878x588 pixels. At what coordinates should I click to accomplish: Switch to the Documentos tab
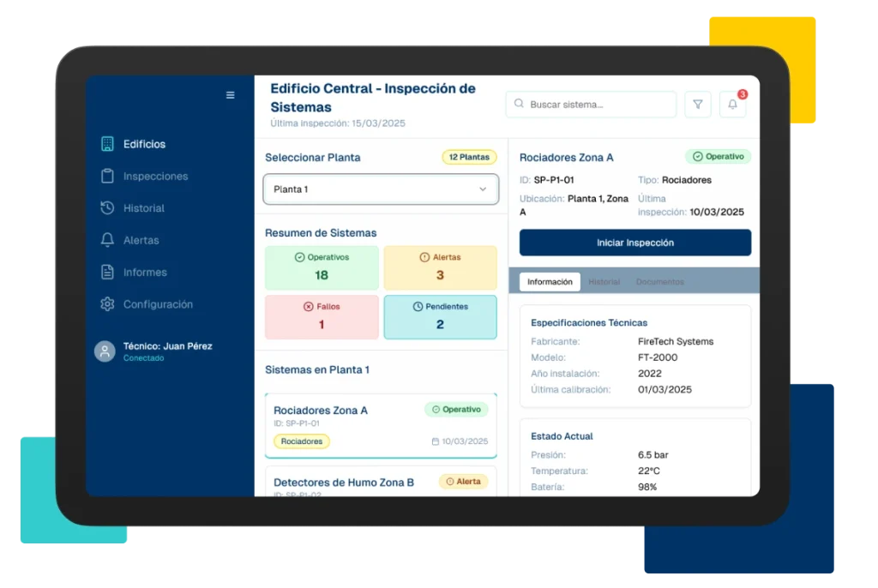(x=659, y=282)
